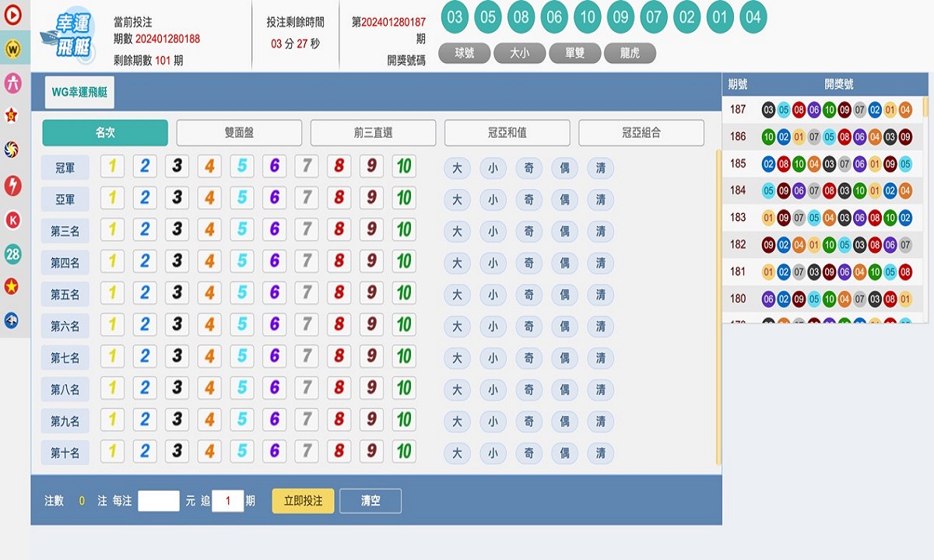The height and width of the screenshot is (560, 934).
Task: Select the 前三直選 tab
Action: click(373, 133)
